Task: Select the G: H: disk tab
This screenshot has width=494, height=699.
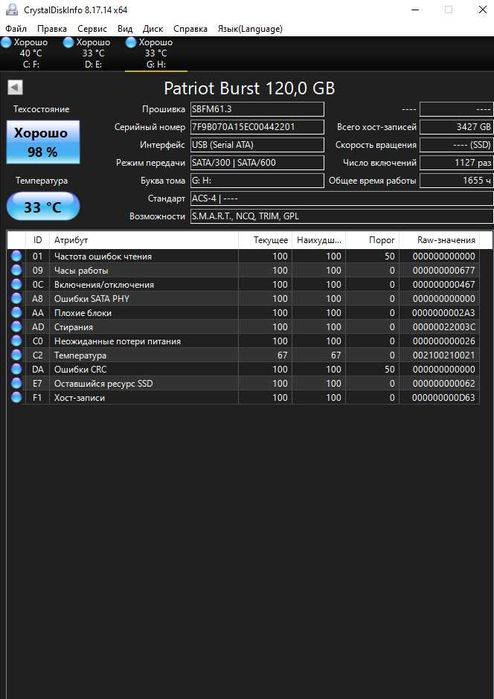Action: 155,53
